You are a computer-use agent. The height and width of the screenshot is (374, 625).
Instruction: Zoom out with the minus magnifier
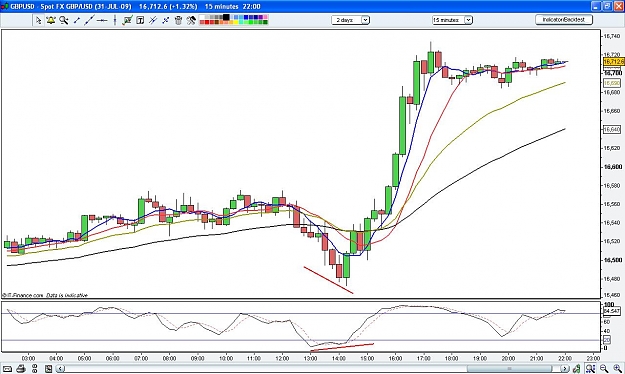(x=604, y=369)
